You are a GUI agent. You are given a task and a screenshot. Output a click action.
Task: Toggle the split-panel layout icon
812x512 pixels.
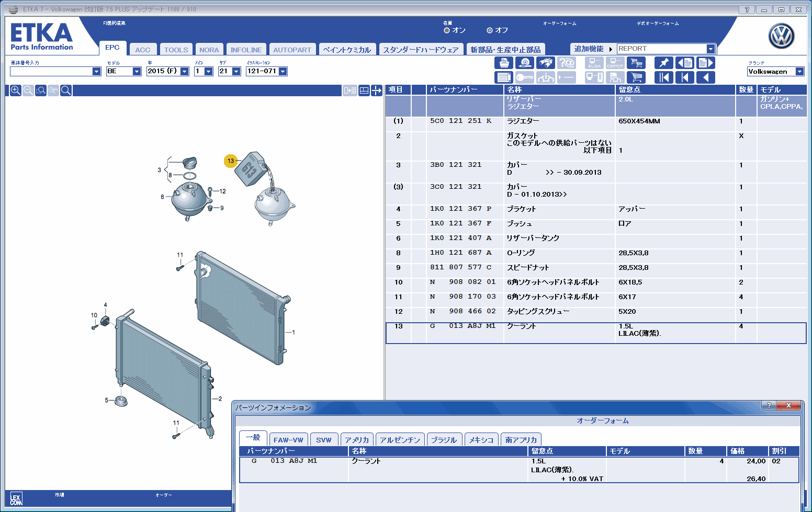[x=364, y=90]
